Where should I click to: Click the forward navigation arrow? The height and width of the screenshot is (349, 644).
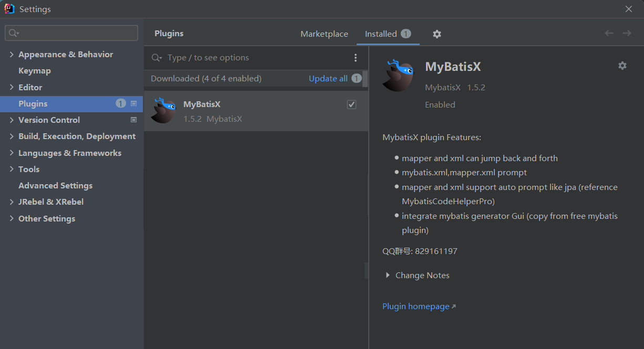click(627, 33)
